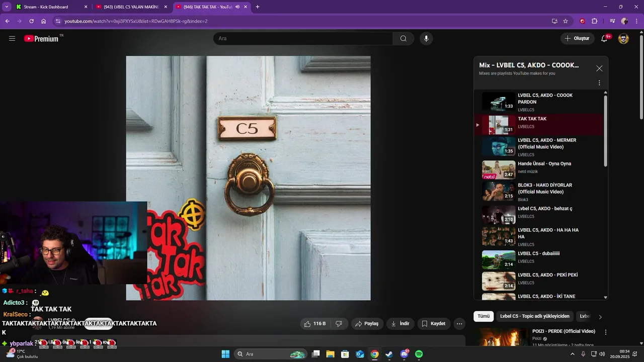This screenshot has height=362, width=644.
Task: Dislike the video with thumbs down
Action: coord(339,324)
